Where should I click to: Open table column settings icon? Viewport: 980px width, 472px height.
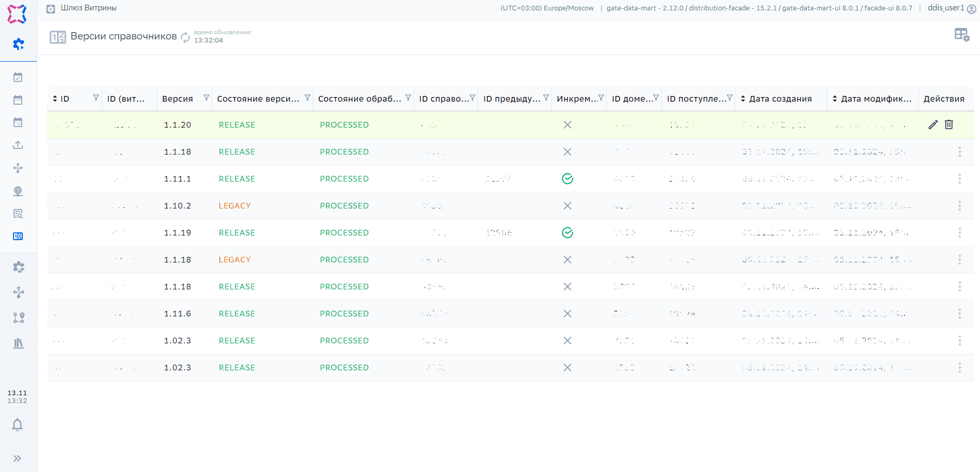[961, 35]
